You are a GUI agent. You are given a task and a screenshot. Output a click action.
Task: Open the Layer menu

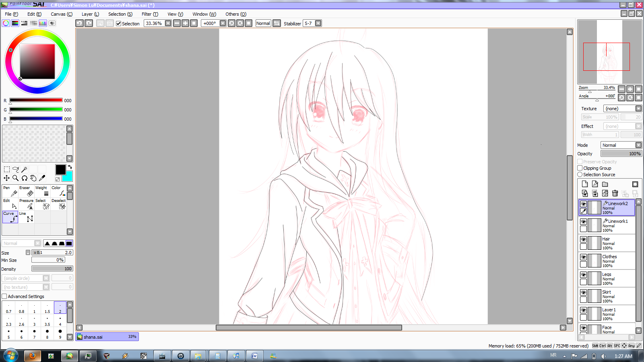(x=90, y=14)
